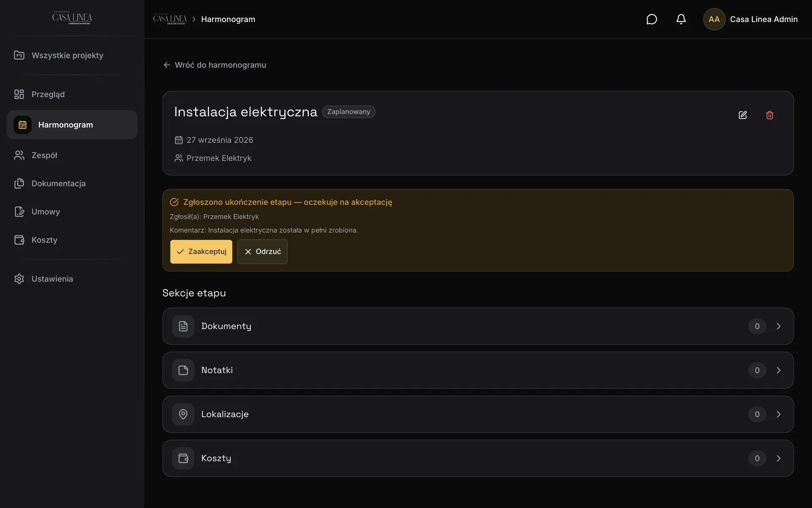Expand the Notatki row chevron

[779, 370]
